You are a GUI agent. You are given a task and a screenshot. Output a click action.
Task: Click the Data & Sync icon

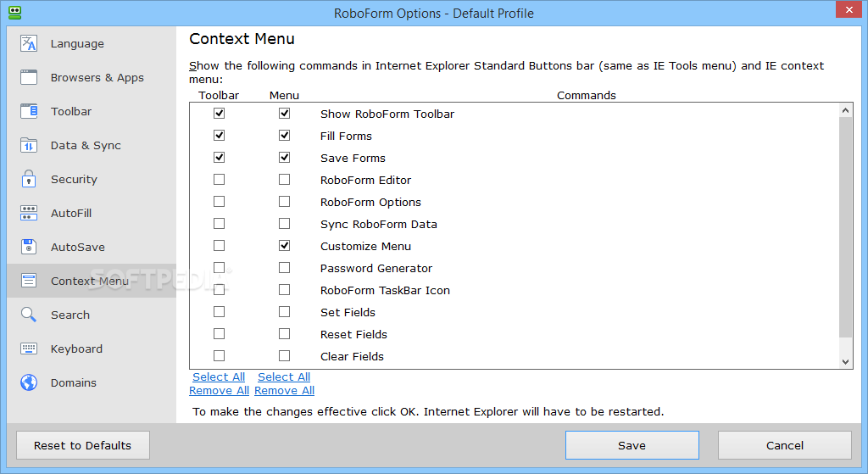pos(29,145)
